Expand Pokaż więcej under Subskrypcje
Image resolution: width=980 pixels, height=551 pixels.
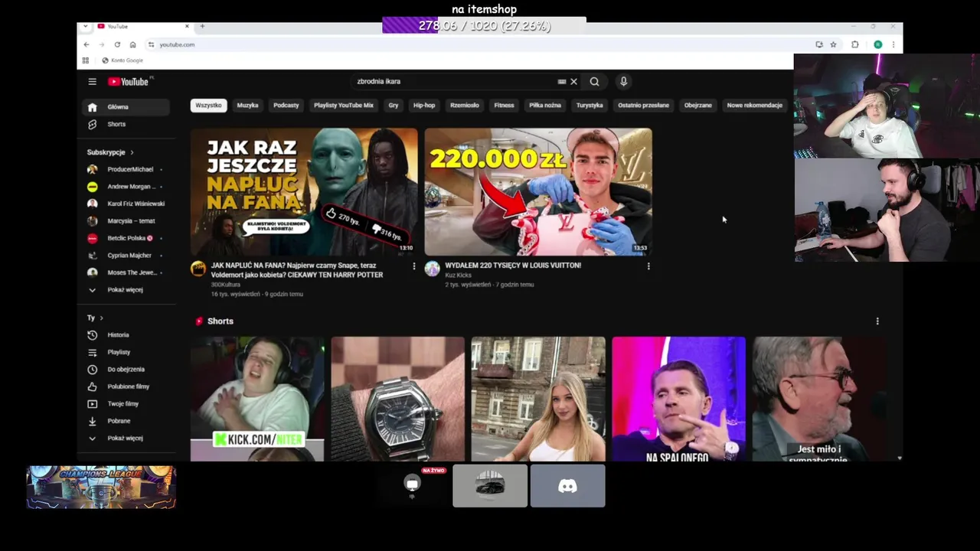(126, 290)
